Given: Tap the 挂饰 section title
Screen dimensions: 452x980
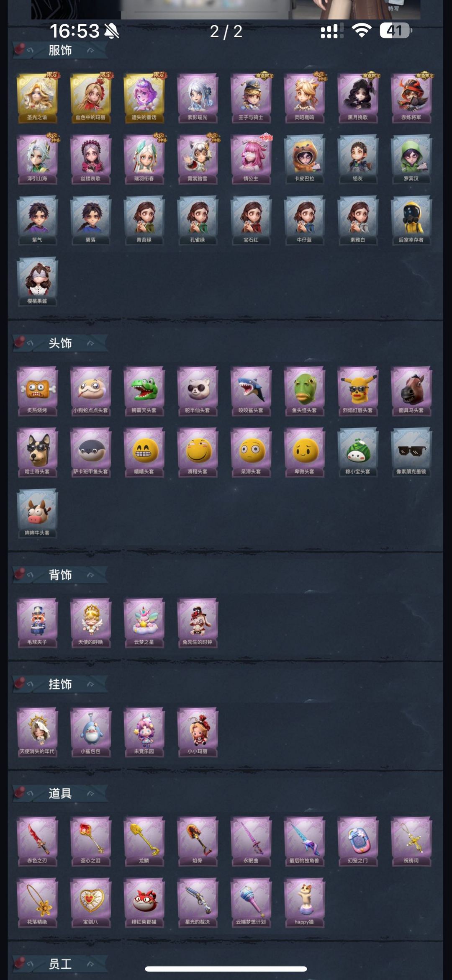Looking at the screenshot, I should [x=60, y=684].
